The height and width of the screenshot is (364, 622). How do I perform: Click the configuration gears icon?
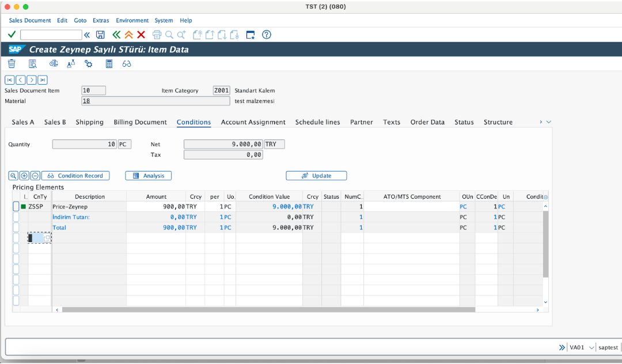pyautogui.click(x=89, y=63)
